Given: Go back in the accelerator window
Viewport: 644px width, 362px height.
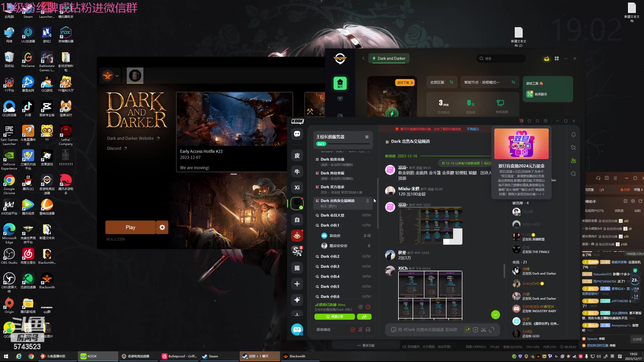Looking at the screenshot, I should coord(363,58).
